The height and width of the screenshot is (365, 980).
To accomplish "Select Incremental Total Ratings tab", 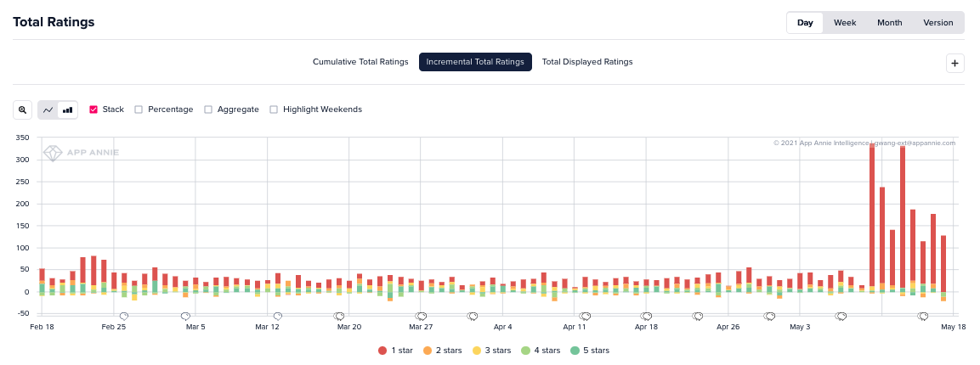I will click(475, 62).
